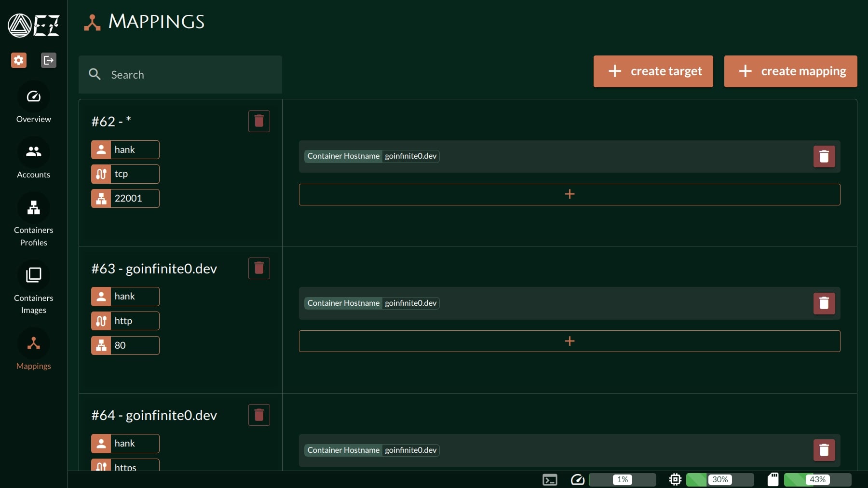868x488 pixels.
Task: Click the CPU usage 30% bar
Action: tap(719, 480)
